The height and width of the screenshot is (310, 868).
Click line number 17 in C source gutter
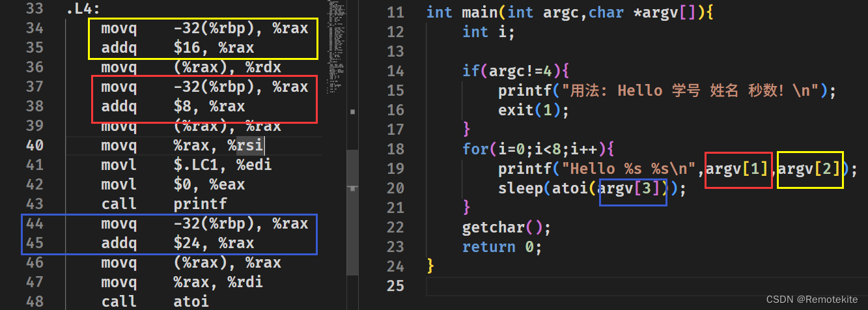coord(395,130)
